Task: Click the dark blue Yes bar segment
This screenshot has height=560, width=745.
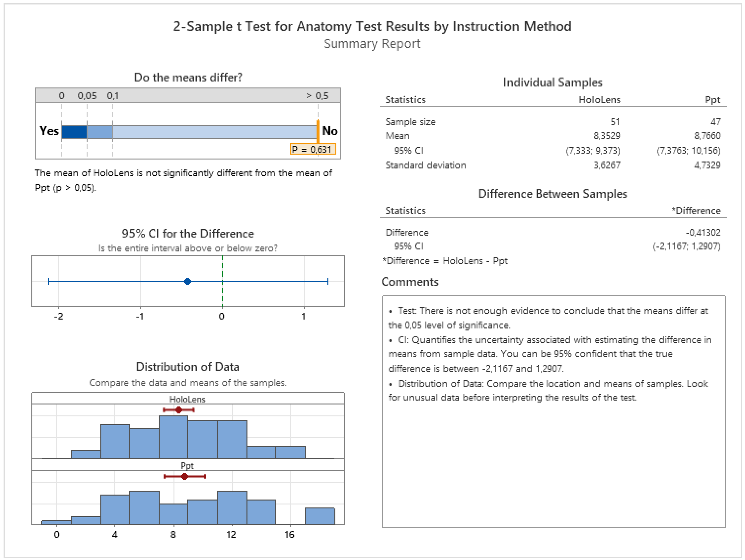Action: click(x=74, y=131)
